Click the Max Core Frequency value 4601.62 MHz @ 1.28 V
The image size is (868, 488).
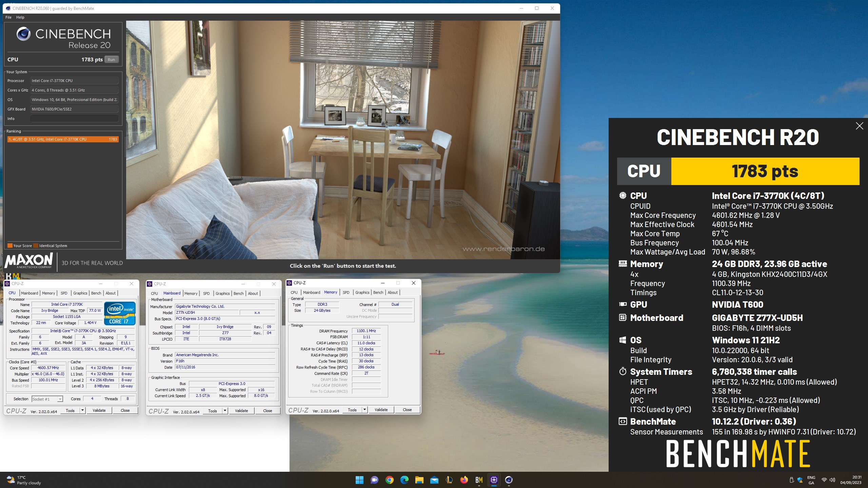[746, 215]
